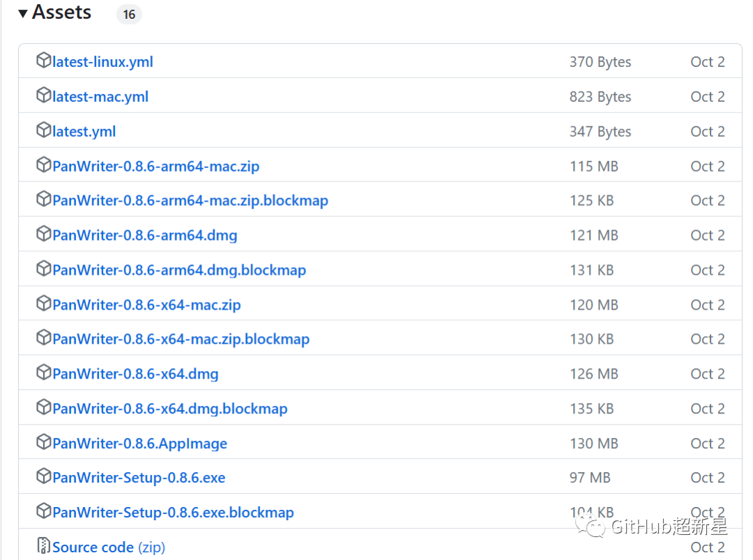Click package icon of PanWriter-0.8.6-arm64-mac.zip.blockmap

pyautogui.click(x=44, y=199)
